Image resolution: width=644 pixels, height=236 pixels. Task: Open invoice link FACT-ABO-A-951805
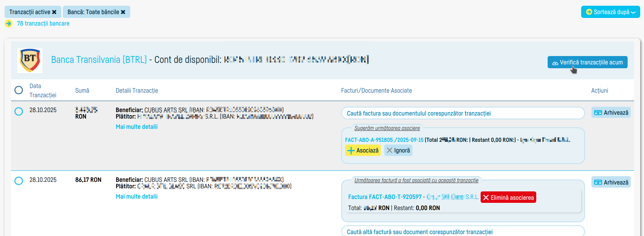[384, 140]
